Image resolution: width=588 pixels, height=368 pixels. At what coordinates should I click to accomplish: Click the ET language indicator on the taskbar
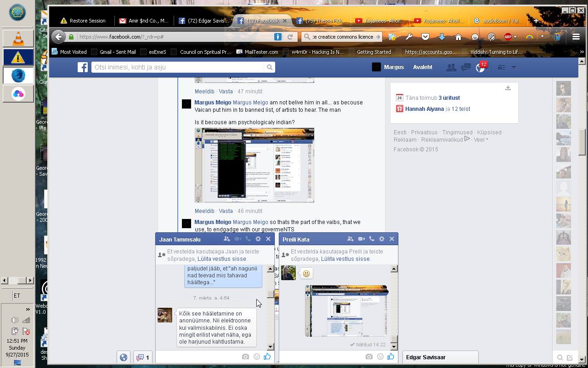click(x=17, y=296)
